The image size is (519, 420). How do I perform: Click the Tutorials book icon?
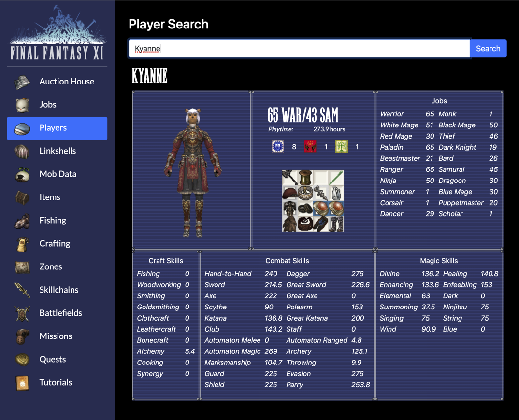coord(22,383)
